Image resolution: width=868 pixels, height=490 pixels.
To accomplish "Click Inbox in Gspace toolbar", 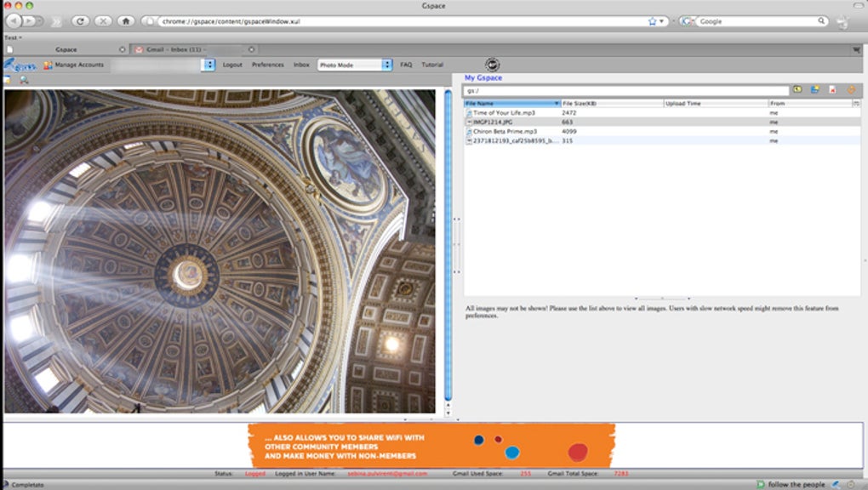I will (301, 65).
